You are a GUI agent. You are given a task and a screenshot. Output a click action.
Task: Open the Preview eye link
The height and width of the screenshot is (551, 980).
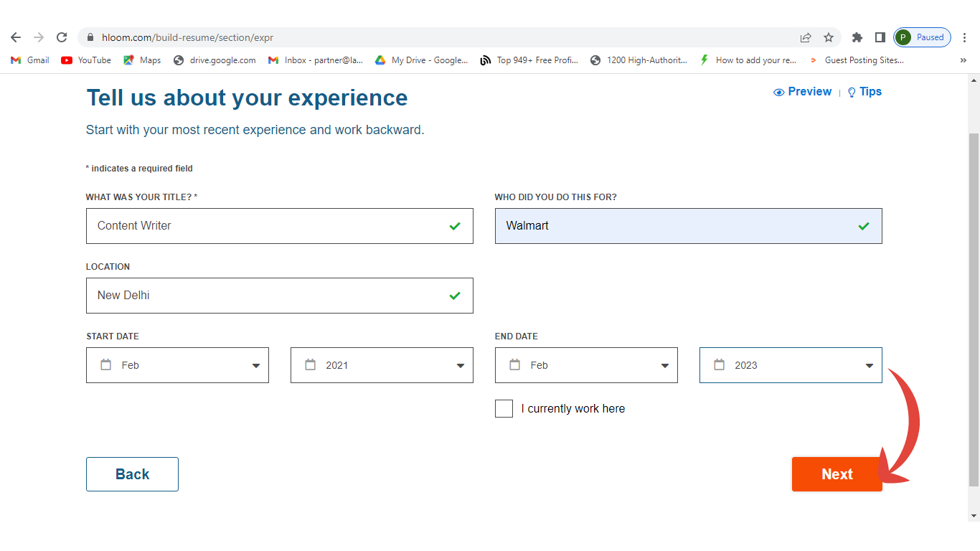tap(803, 92)
